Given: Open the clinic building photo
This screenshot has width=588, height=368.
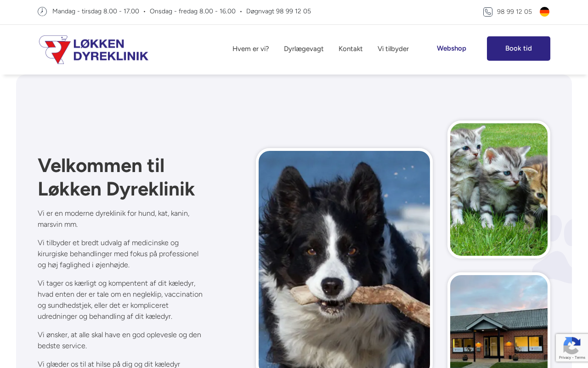Looking at the screenshot, I should click(499, 322).
